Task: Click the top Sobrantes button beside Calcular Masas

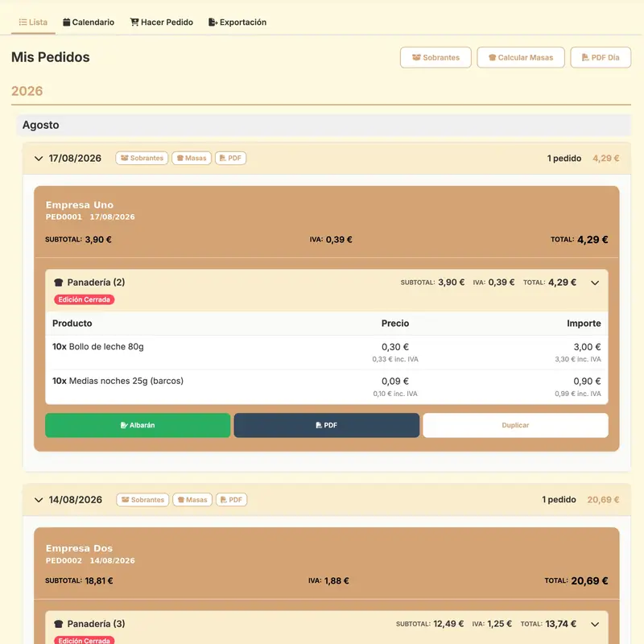Action: tap(436, 57)
